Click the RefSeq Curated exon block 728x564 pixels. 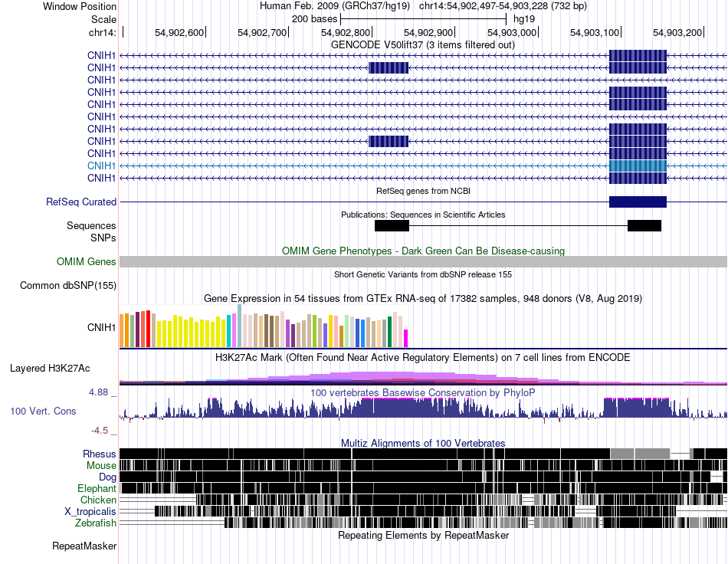[x=638, y=202]
